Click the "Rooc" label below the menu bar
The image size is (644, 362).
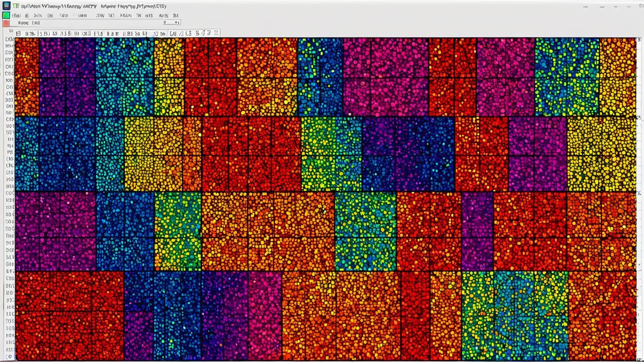(x=23, y=23)
